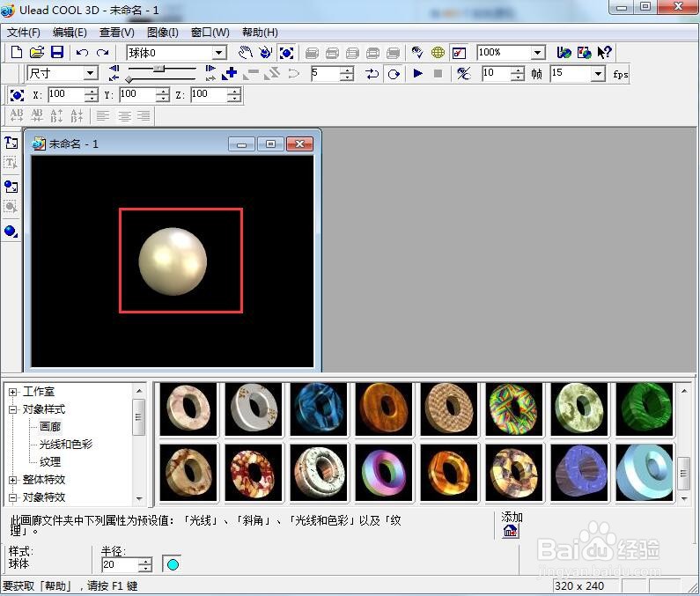Apply the blue fabric ring thumbnail
Image resolution: width=700 pixels, height=596 pixels.
pyautogui.click(x=319, y=409)
